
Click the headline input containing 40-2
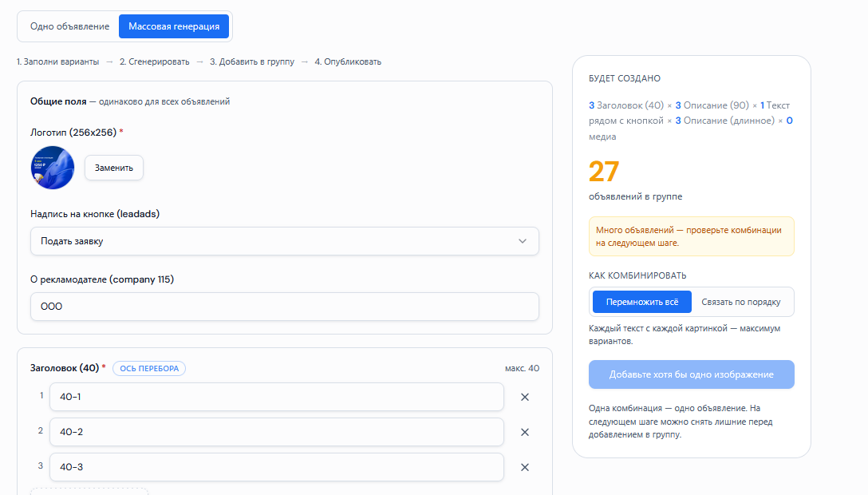tap(277, 432)
